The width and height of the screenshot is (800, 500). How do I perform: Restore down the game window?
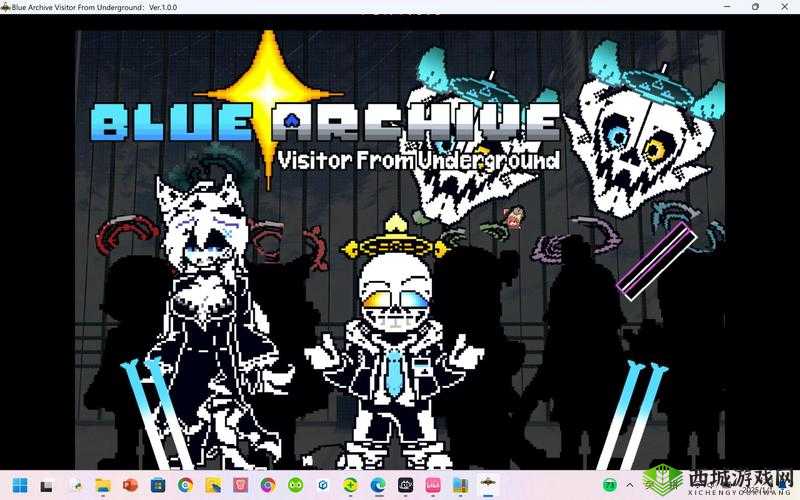coord(756,7)
